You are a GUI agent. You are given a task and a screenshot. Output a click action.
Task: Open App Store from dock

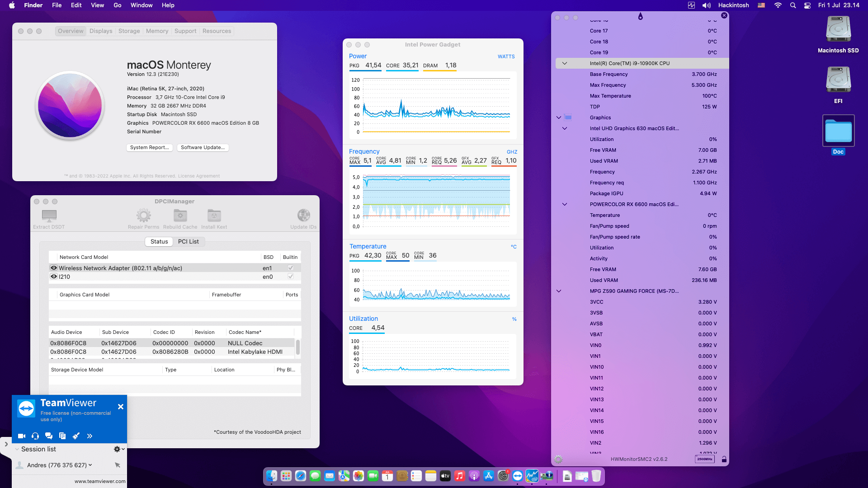tap(489, 476)
